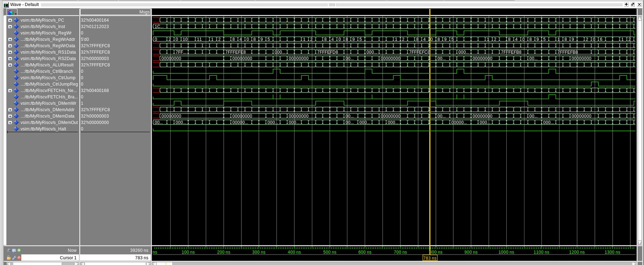Image resolution: width=644 pixels, height=265 pixels.
Task: Click the s_DMemWr signal diamond icon
Action: 16,104
